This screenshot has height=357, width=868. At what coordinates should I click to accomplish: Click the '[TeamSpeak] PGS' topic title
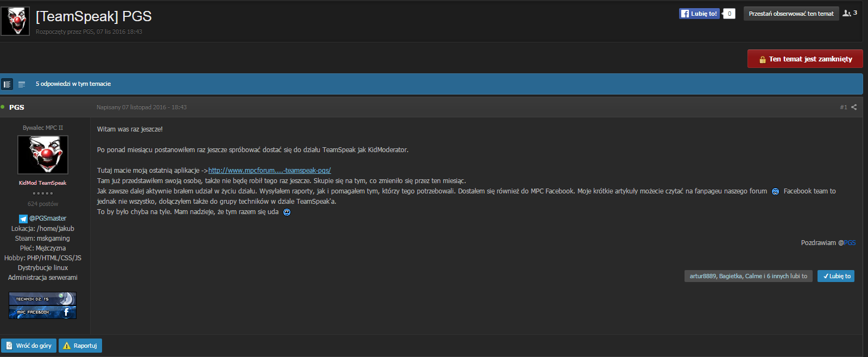point(94,16)
